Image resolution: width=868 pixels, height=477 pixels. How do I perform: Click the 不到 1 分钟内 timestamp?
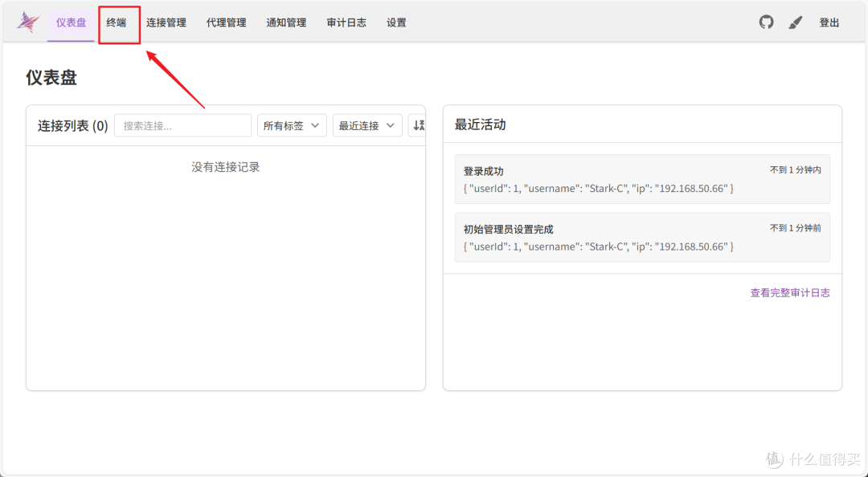pyautogui.click(x=796, y=170)
